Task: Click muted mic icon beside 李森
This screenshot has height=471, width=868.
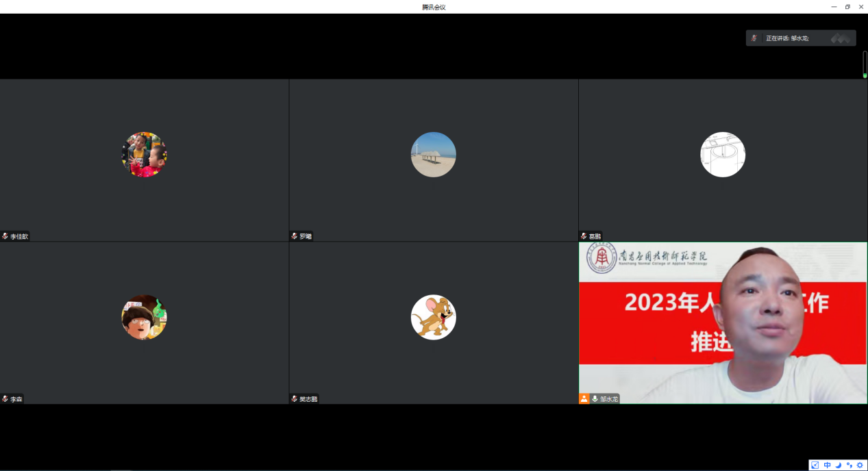Action: click(x=5, y=398)
